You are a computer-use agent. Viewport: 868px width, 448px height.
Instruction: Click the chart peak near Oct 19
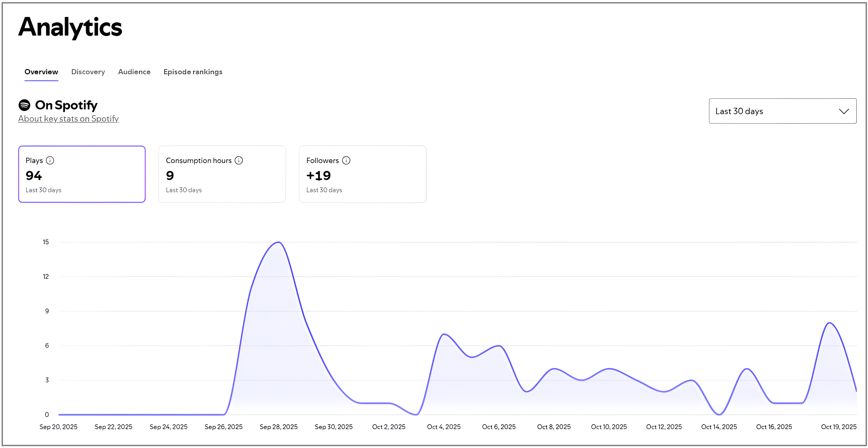click(x=829, y=323)
